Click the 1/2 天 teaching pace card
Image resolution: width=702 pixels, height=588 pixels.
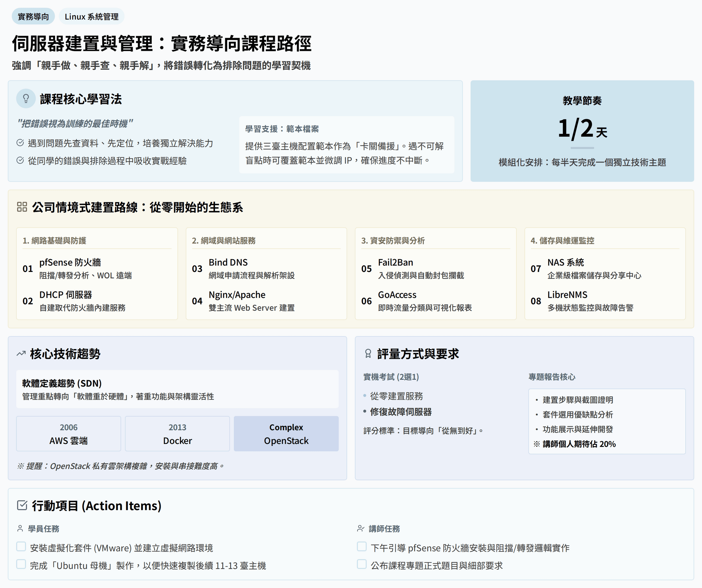click(x=582, y=131)
